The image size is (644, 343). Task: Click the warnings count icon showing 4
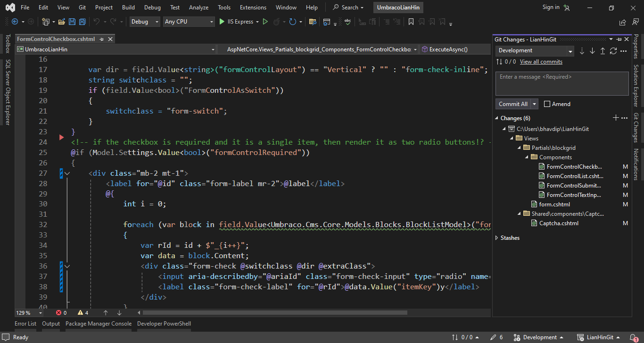(80, 312)
